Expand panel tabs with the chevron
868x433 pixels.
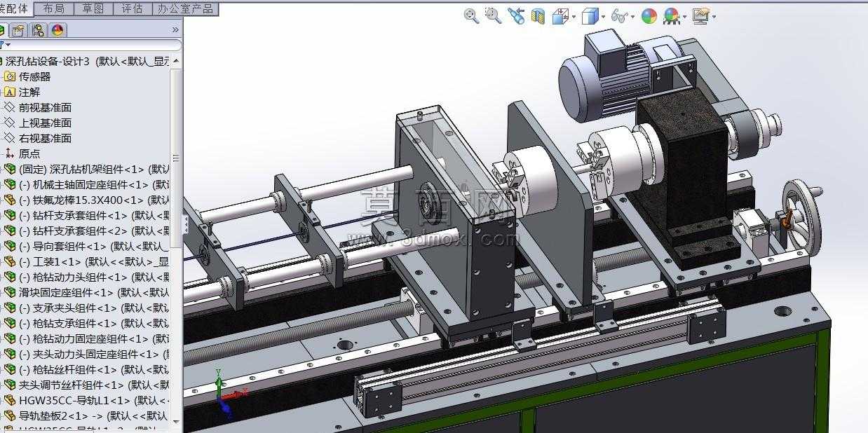pos(175,30)
